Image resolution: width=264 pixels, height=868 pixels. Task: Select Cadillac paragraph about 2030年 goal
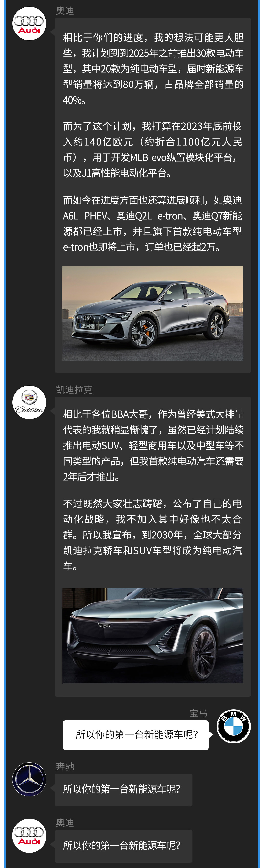152,535
